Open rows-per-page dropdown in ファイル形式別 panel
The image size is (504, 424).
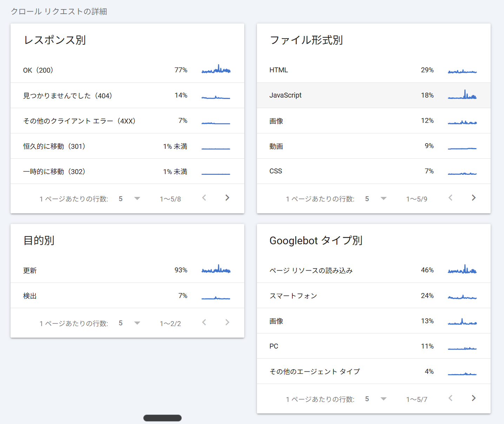(x=383, y=198)
